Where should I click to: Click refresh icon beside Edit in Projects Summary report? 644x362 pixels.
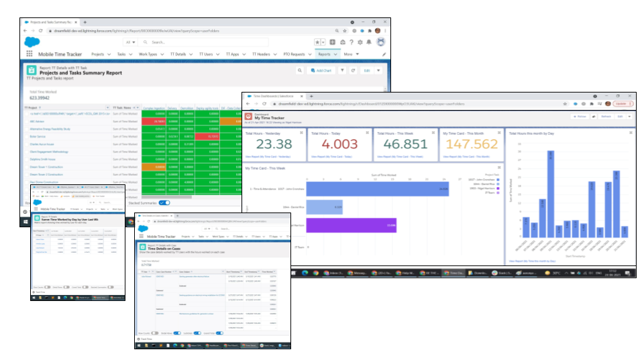tap(353, 70)
